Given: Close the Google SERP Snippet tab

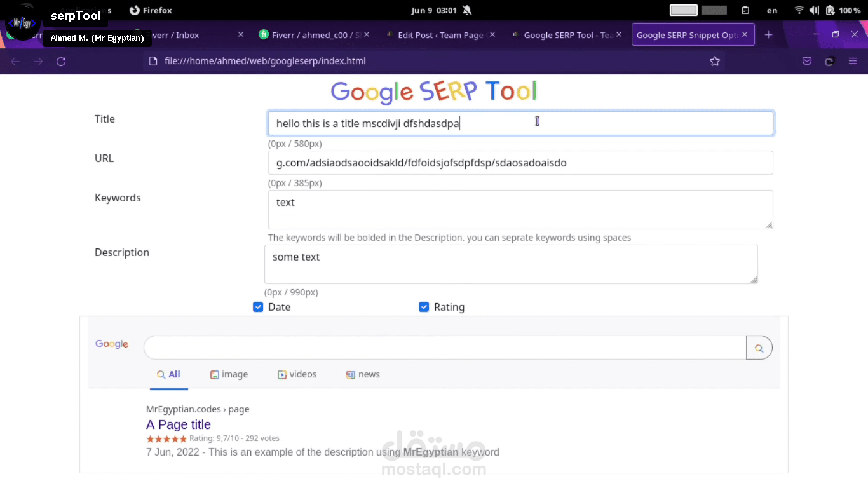Looking at the screenshot, I should pyautogui.click(x=745, y=35).
